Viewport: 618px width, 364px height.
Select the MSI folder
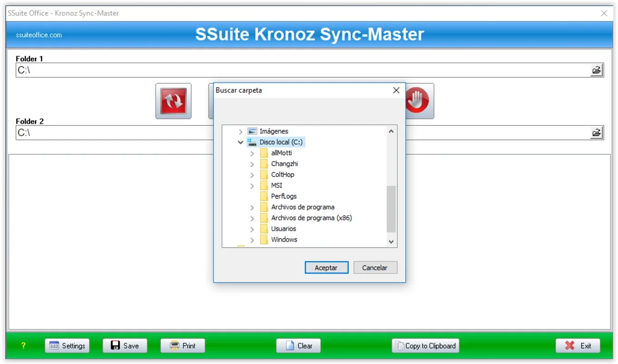pyautogui.click(x=277, y=186)
